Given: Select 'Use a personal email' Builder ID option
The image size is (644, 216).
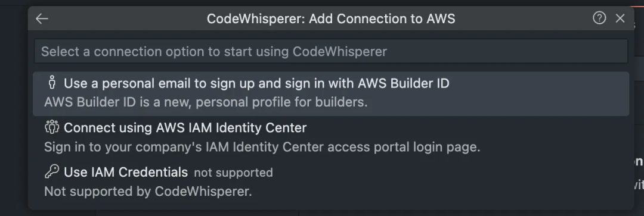Looking at the screenshot, I should [x=330, y=94].
